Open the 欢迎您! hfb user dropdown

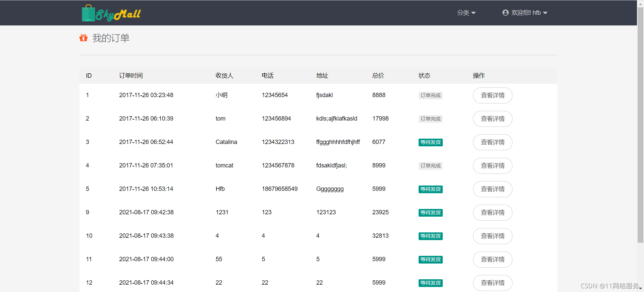pyautogui.click(x=525, y=13)
